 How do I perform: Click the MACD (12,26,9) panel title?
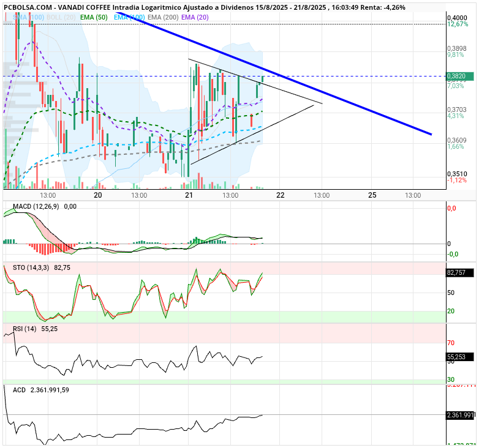point(36,207)
